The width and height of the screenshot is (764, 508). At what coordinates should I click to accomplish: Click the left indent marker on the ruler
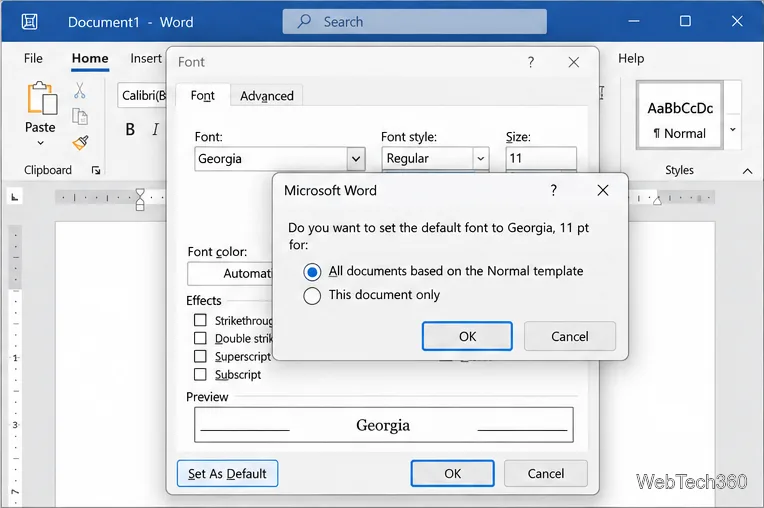coord(140,200)
